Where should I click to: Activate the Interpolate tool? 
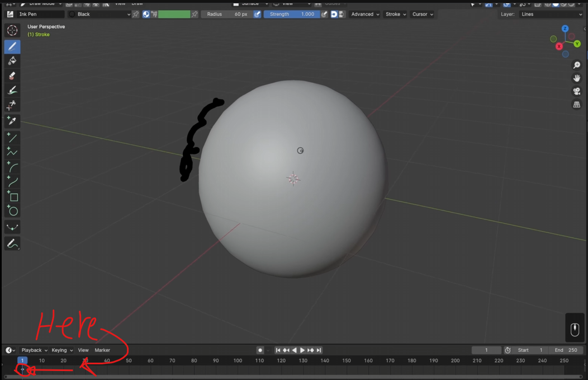click(x=12, y=227)
